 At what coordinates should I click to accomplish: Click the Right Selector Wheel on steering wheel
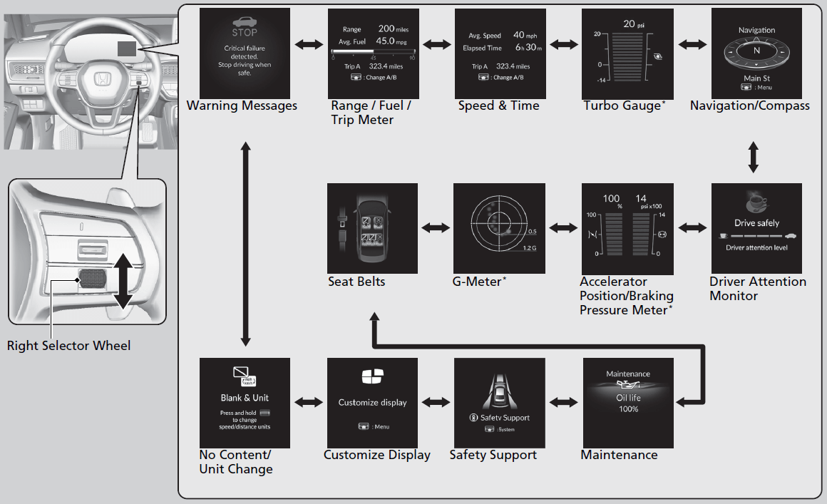click(x=91, y=279)
